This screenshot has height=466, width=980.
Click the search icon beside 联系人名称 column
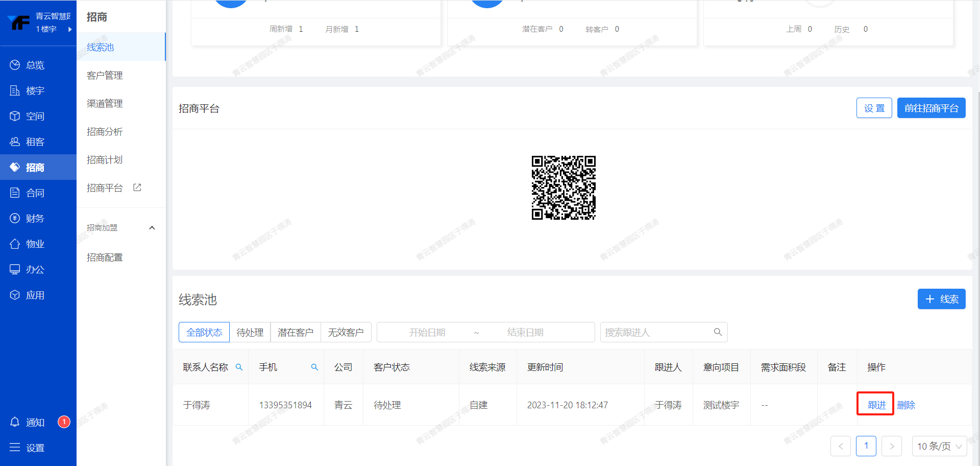[239, 367]
